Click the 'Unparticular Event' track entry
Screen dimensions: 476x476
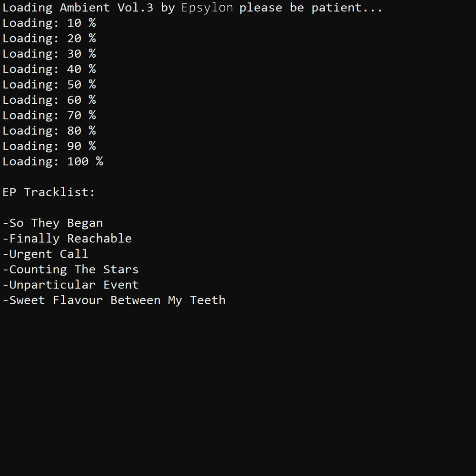[x=71, y=285]
